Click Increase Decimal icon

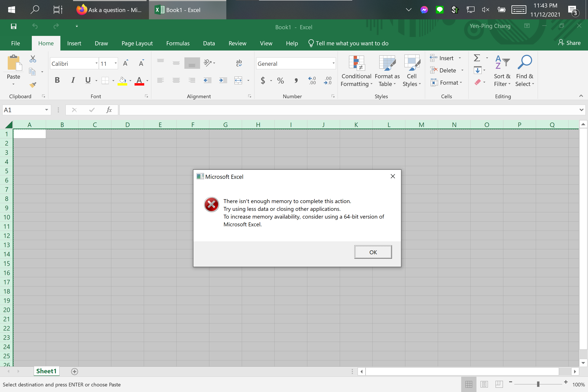pos(312,81)
